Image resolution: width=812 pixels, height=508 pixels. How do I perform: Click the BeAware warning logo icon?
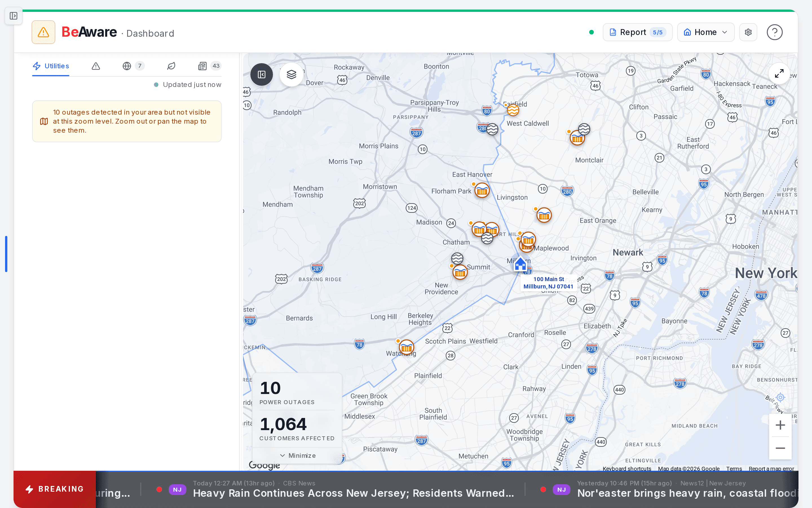pyautogui.click(x=43, y=32)
